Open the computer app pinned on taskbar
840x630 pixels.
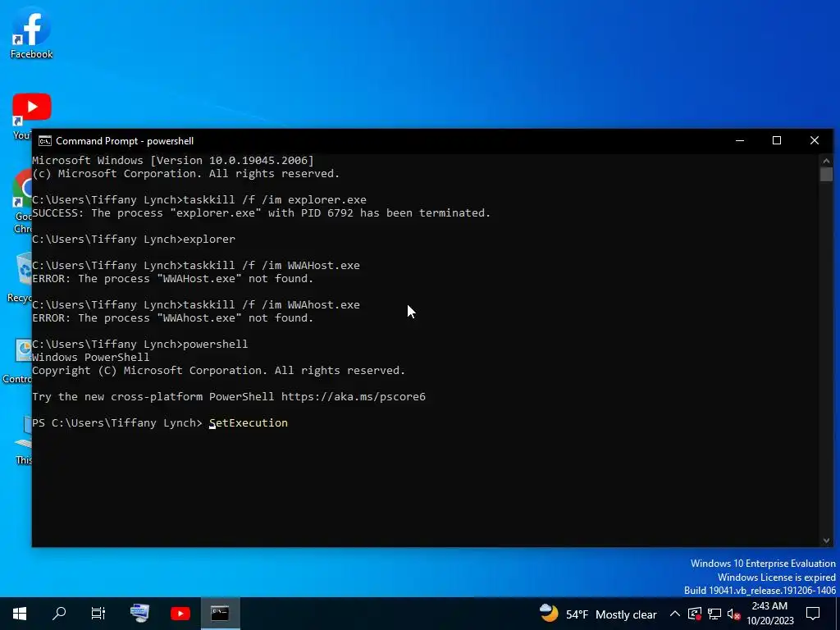pyautogui.click(x=139, y=614)
